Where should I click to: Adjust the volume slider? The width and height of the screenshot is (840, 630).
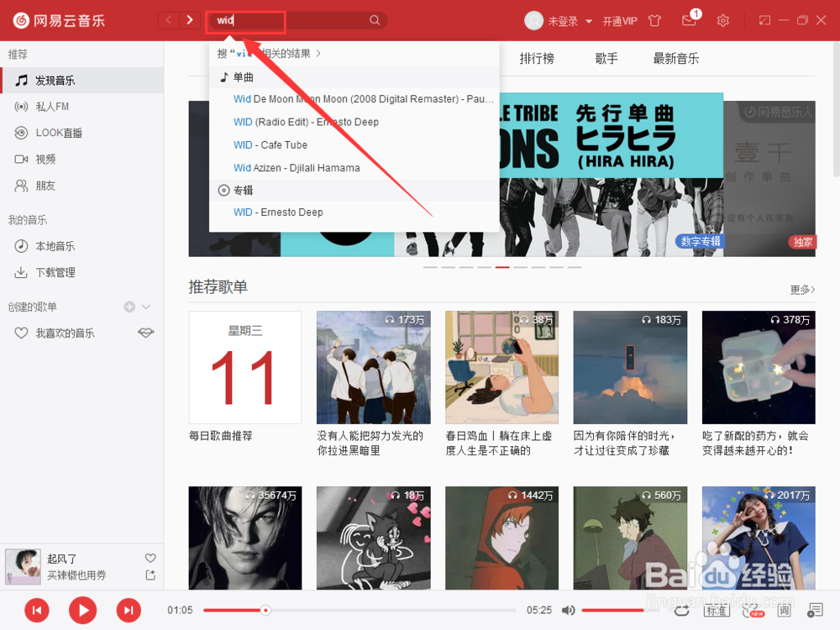(621, 610)
